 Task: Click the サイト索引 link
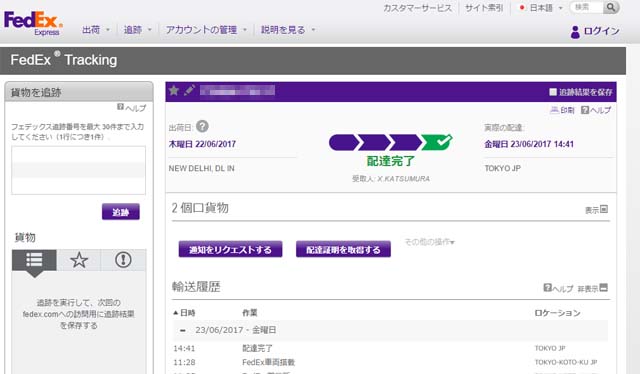[x=484, y=8]
